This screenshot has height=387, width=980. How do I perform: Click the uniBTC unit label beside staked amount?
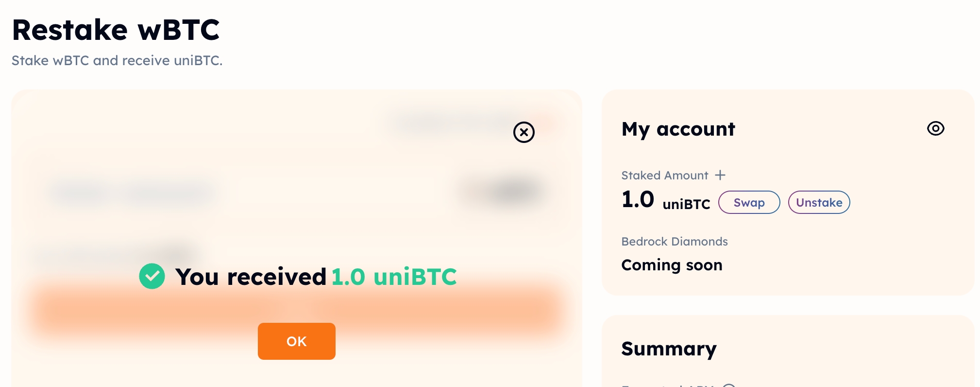pyautogui.click(x=686, y=204)
